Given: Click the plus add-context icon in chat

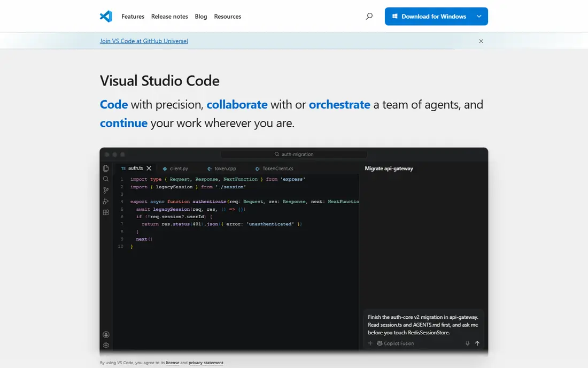Looking at the screenshot, I should [x=370, y=343].
